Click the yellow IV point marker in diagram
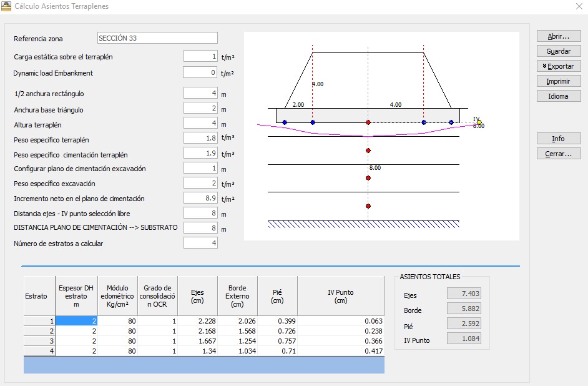The height and width of the screenshot is (386, 588). pyautogui.click(x=479, y=122)
